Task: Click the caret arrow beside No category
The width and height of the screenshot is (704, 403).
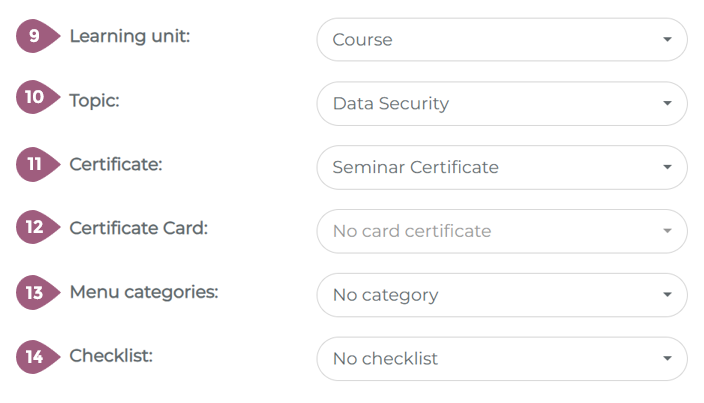Action: point(667,295)
